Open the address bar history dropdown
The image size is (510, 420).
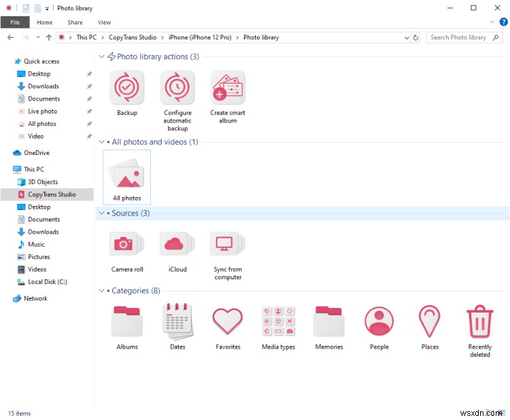(407, 37)
